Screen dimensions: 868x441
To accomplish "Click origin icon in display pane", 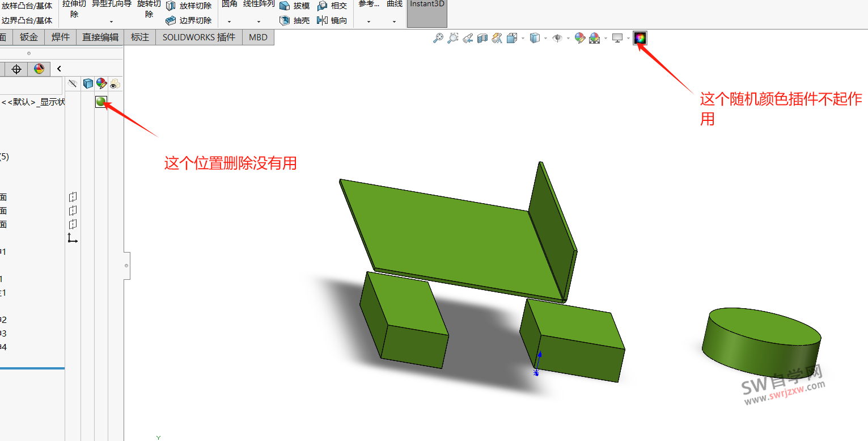I will [73, 238].
